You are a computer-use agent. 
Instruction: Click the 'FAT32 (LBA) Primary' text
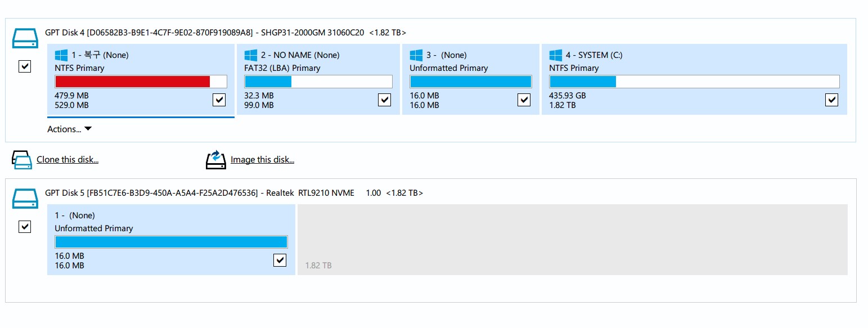pyautogui.click(x=282, y=68)
